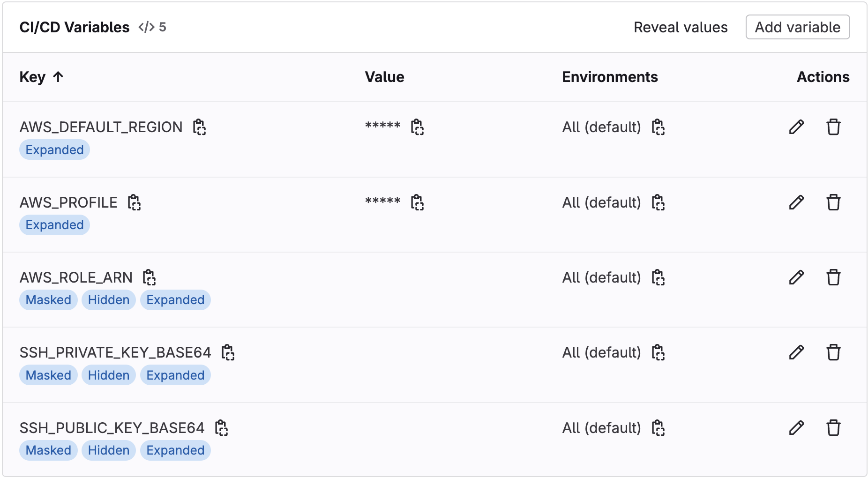This screenshot has width=868, height=478.
Task: Copy the AWS_PROFILE key name
Action: (x=135, y=202)
